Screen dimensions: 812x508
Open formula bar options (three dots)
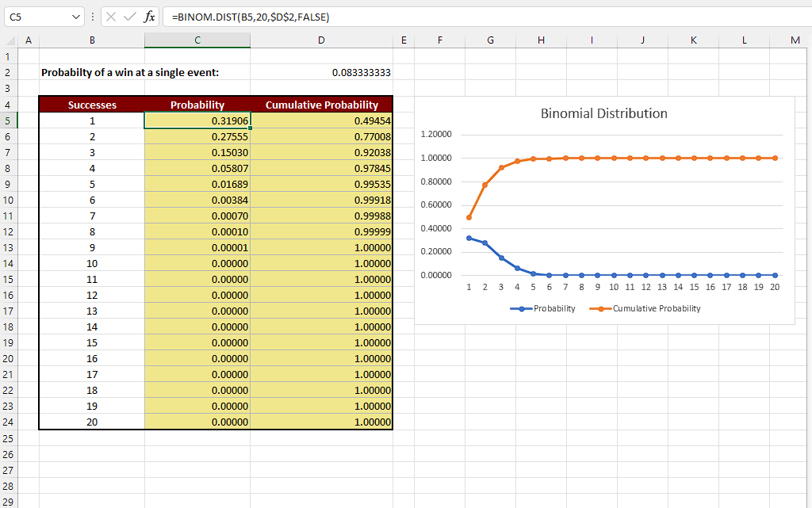point(92,17)
